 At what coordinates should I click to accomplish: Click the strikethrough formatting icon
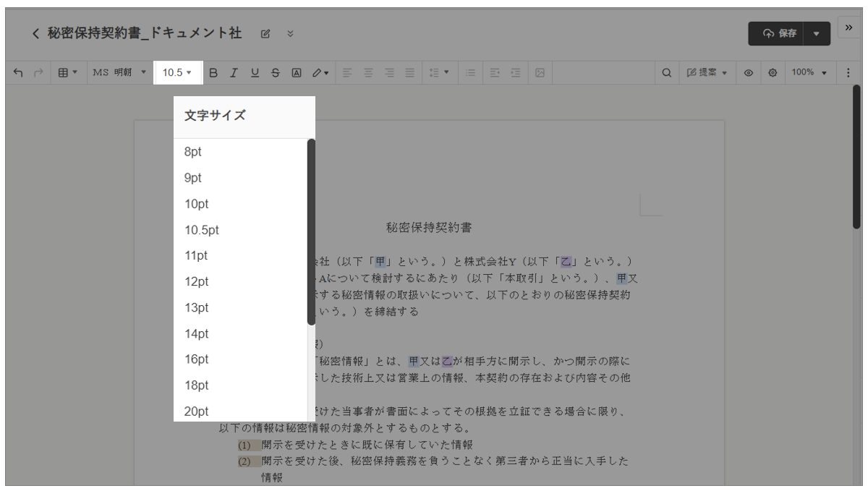tap(276, 72)
